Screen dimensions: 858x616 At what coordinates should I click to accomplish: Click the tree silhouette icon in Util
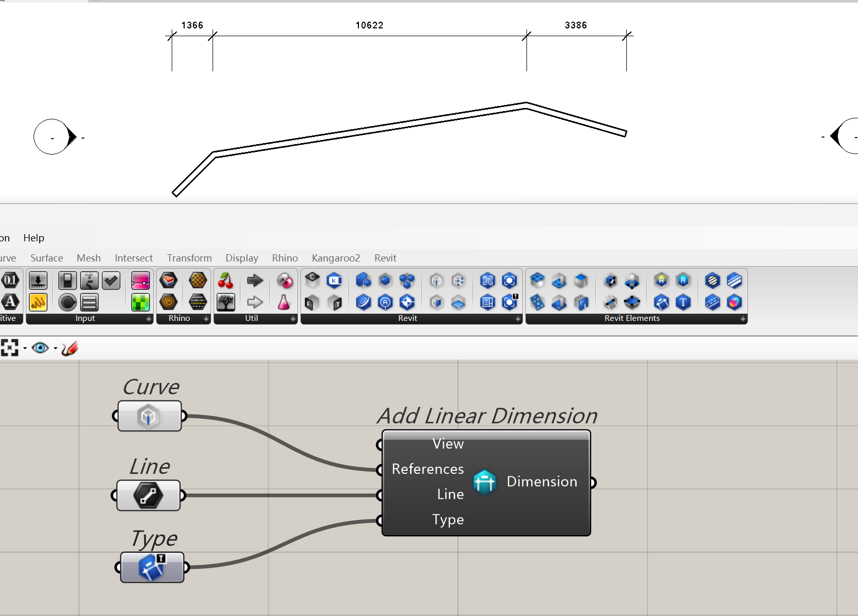click(x=225, y=302)
